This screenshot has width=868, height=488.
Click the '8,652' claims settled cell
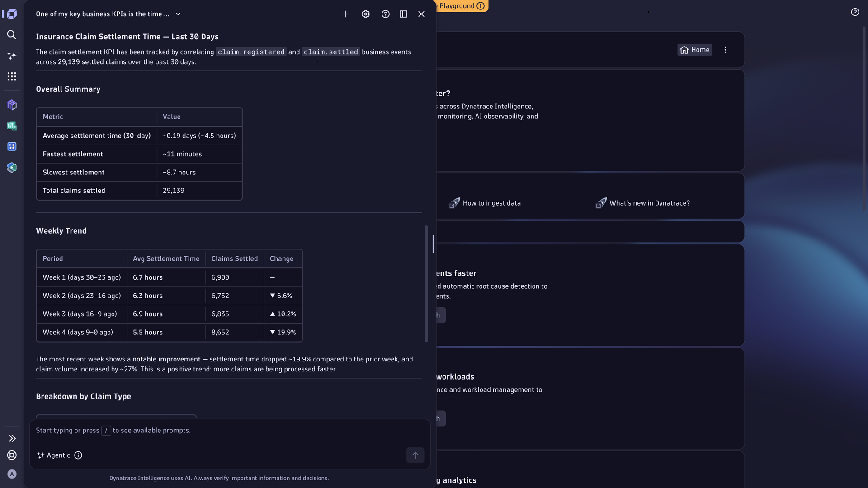[x=235, y=333]
